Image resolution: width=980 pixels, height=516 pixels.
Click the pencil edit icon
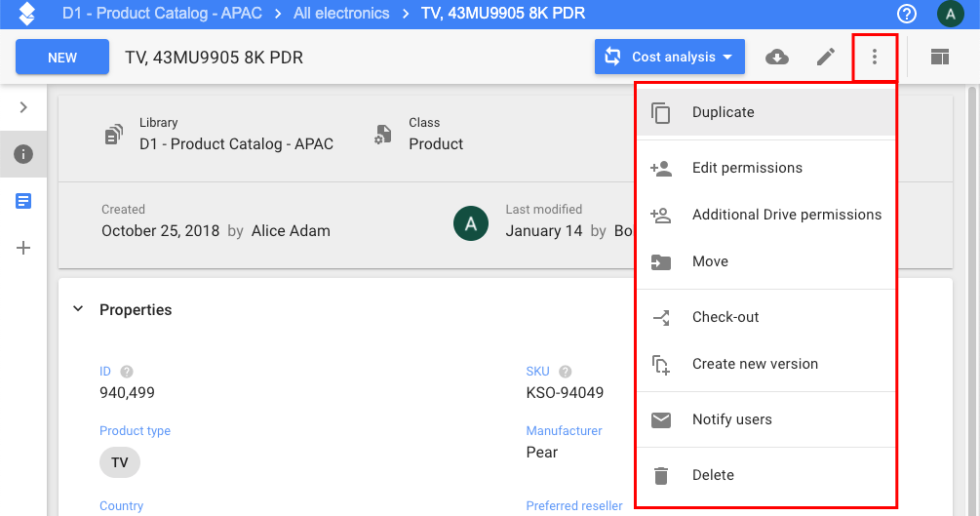point(826,57)
